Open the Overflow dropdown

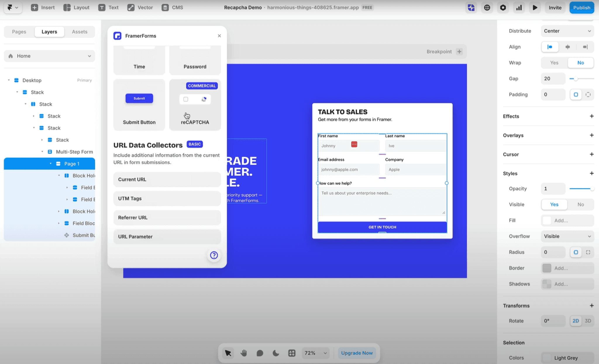point(567,236)
